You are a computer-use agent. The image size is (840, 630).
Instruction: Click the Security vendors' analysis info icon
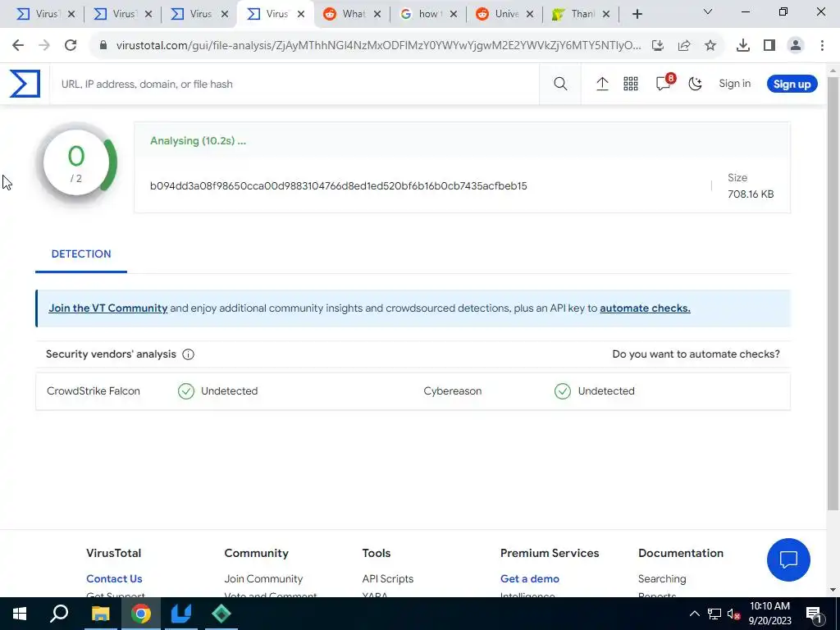click(188, 354)
